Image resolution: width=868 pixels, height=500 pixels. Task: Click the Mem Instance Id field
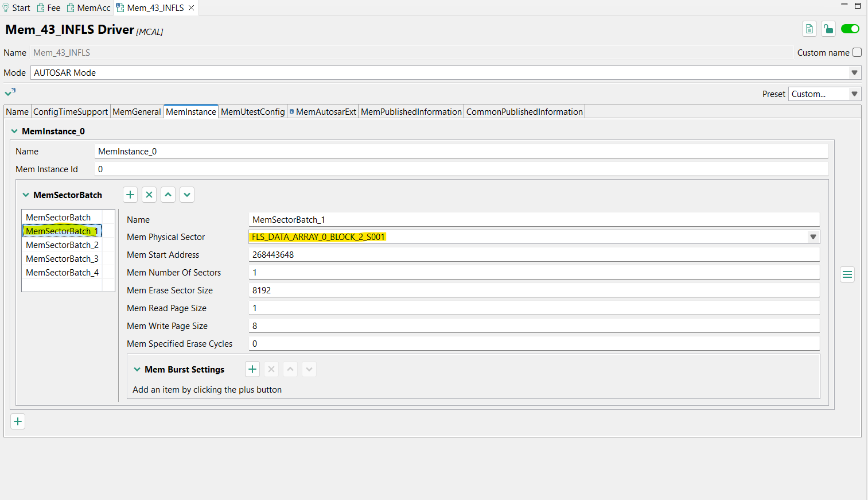point(461,169)
